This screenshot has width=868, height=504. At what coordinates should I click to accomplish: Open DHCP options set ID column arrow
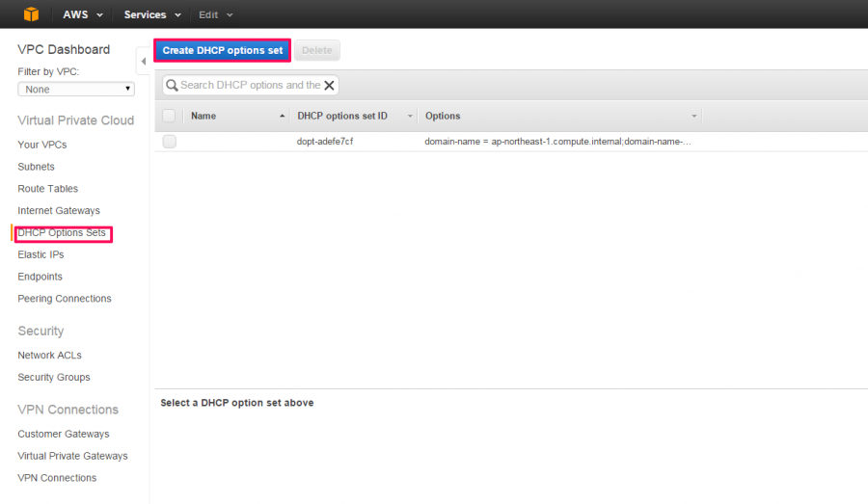coord(410,116)
